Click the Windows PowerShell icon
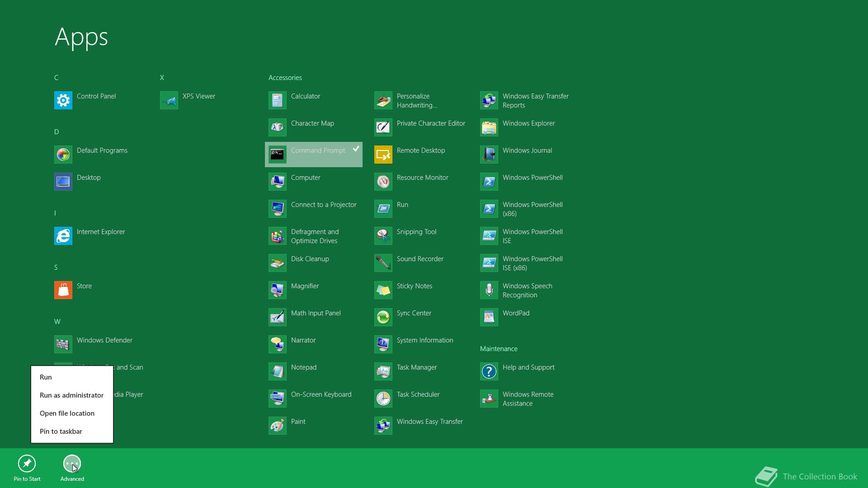This screenshot has height=488, width=868. [489, 182]
